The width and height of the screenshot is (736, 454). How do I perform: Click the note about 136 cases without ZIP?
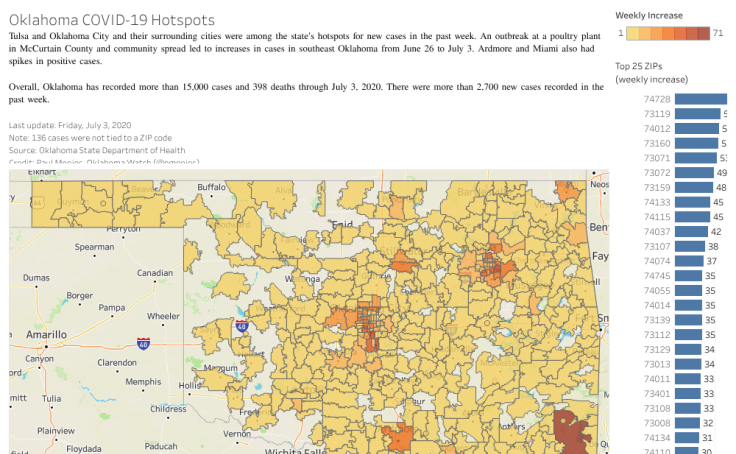pyautogui.click(x=90, y=138)
